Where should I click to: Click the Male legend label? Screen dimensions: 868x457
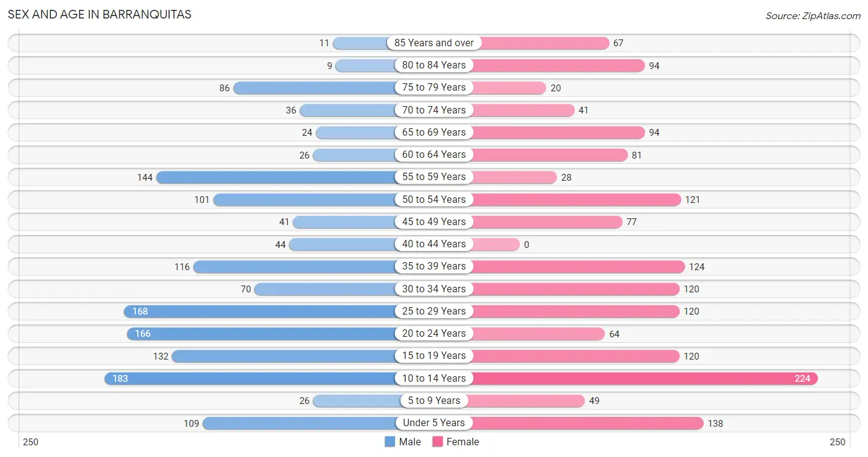click(x=410, y=442)
